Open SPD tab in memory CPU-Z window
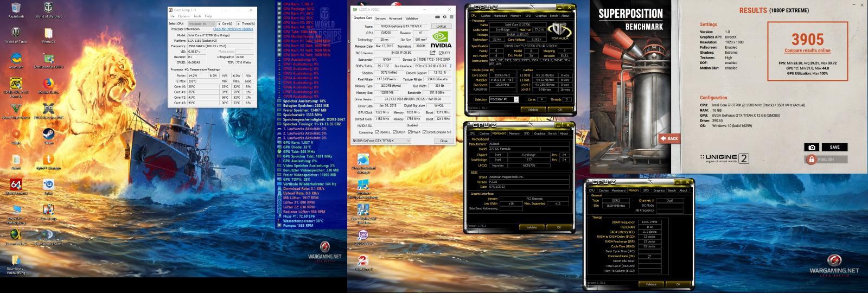The width and height of the screenshot is (868, 293). click(646, 190)
